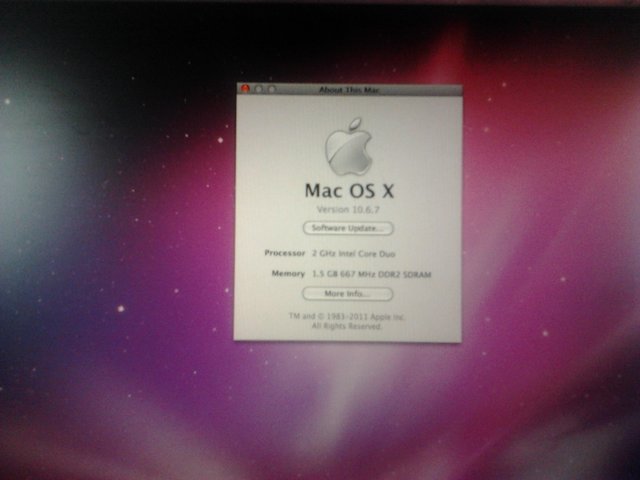Click the dark starry area of the desktop
The height and width of the screenshot is (480, 640).
pos(120,60)
